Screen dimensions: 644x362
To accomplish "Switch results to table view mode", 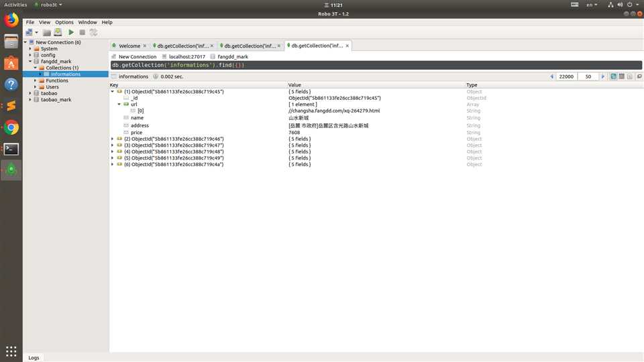I will (622, 76).
